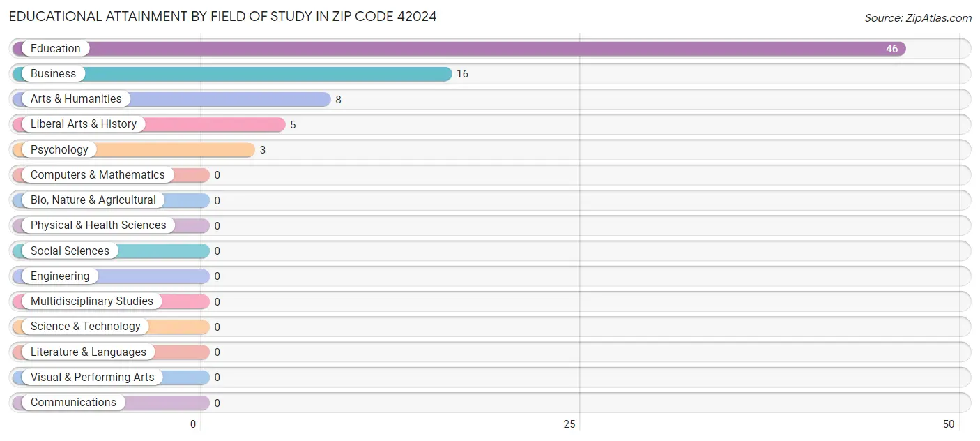This screenshot has width=980, height=441.
Task: Click the Multidisciplinary Studies label
Action: pos(92,301)
